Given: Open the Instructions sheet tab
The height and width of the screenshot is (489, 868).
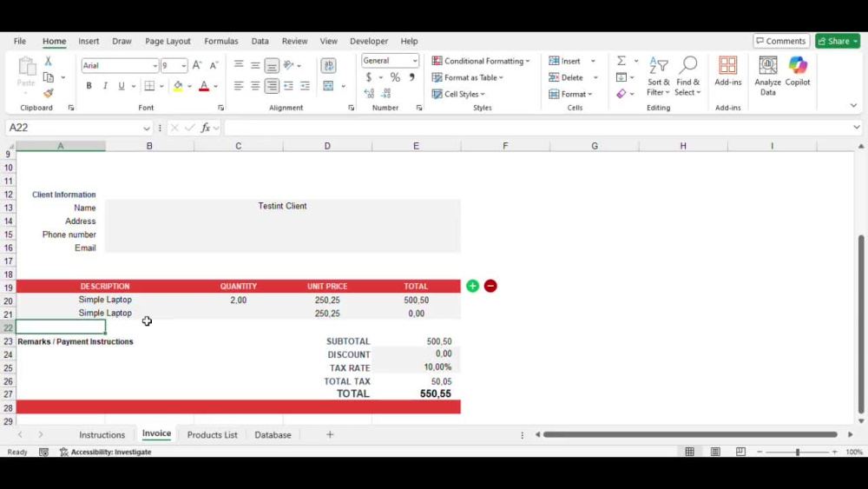Looking at the screenshot, I should (102, 435).
